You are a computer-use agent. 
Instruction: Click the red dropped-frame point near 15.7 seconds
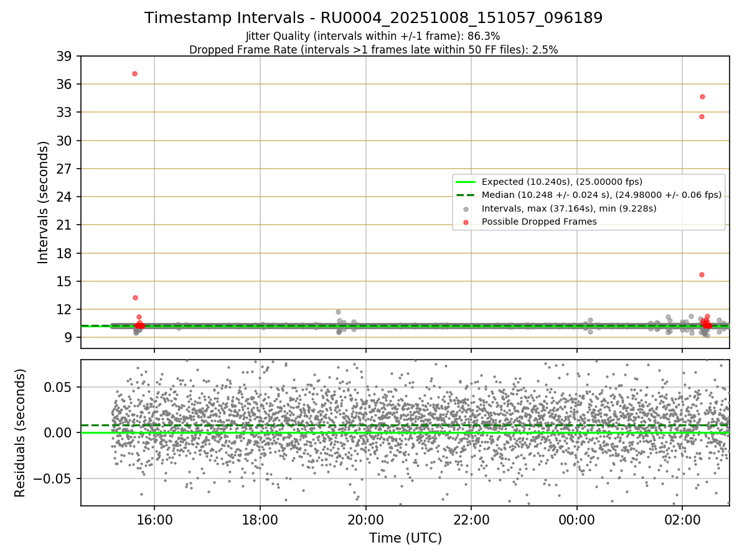(x=702, y=274)
